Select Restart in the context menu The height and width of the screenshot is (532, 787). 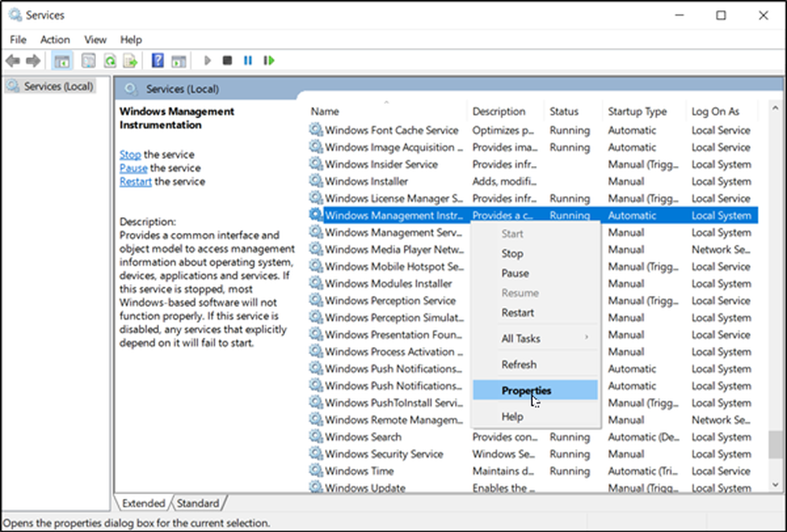coord(517,312)
